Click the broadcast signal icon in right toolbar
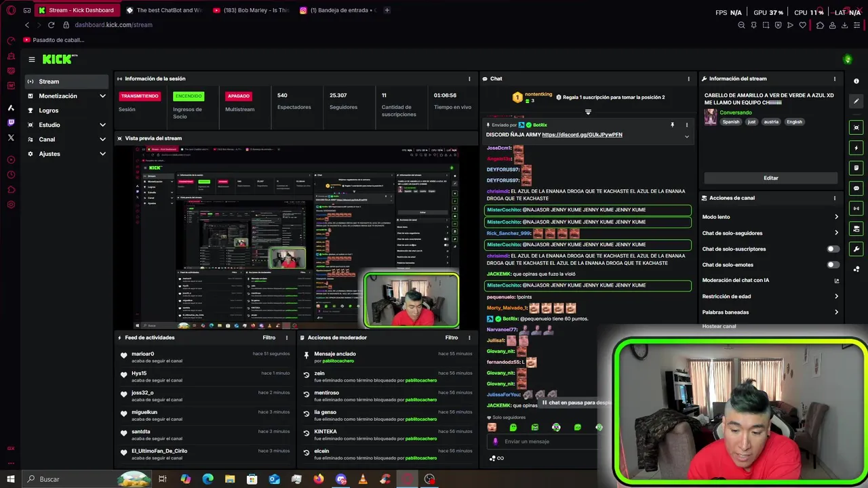The height and width of the screenshot is (488, 868). click(x=856, y=209)
